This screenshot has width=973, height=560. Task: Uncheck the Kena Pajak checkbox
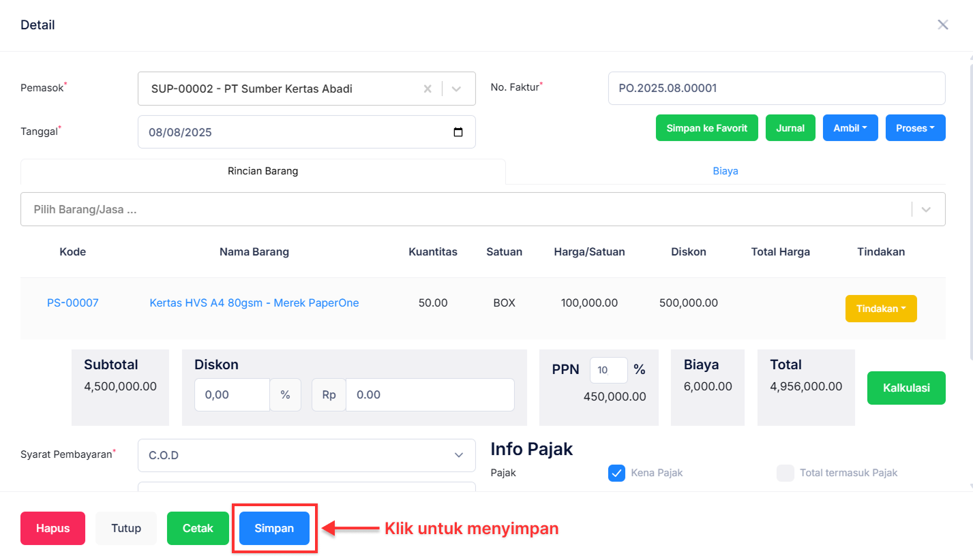coord(616,473)
